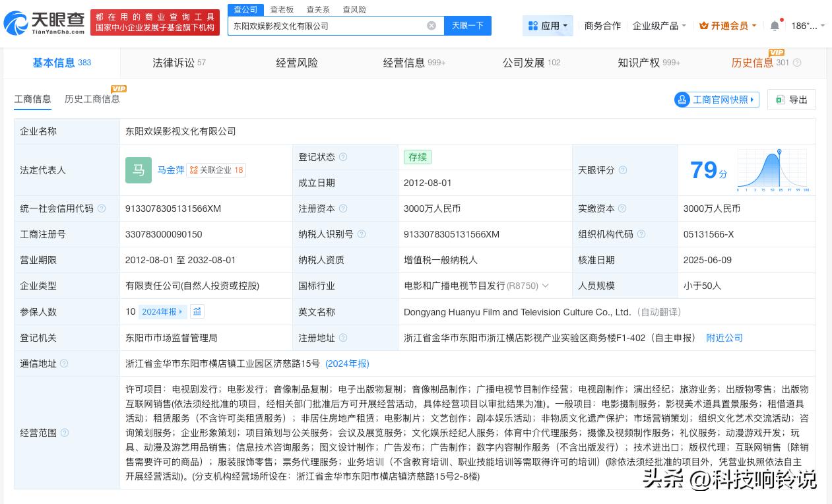Click the 导出 export button
The height and width of the screenshot is (504, 832).
[792, 100]
